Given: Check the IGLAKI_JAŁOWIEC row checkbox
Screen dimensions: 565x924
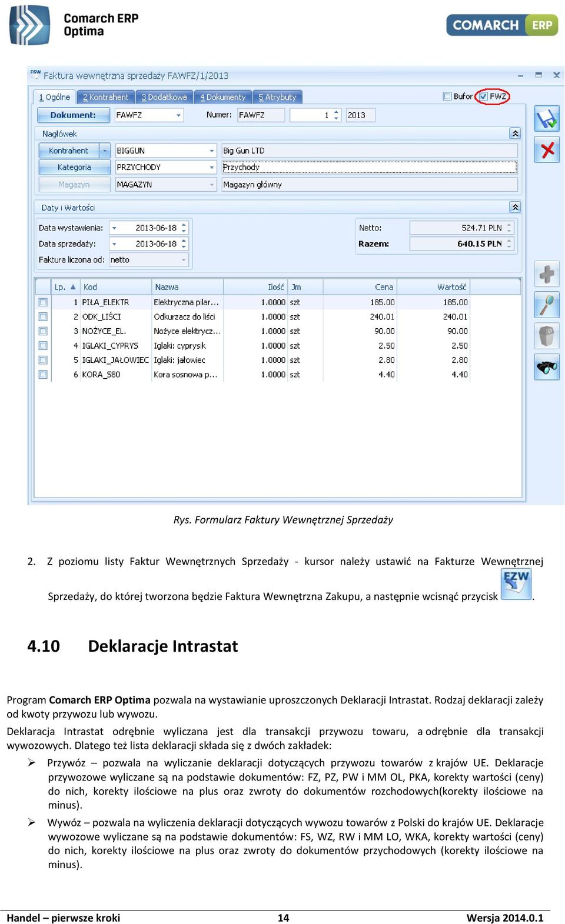Looking at the screenshot, I should pyautogui.click(x=43, y=360).
